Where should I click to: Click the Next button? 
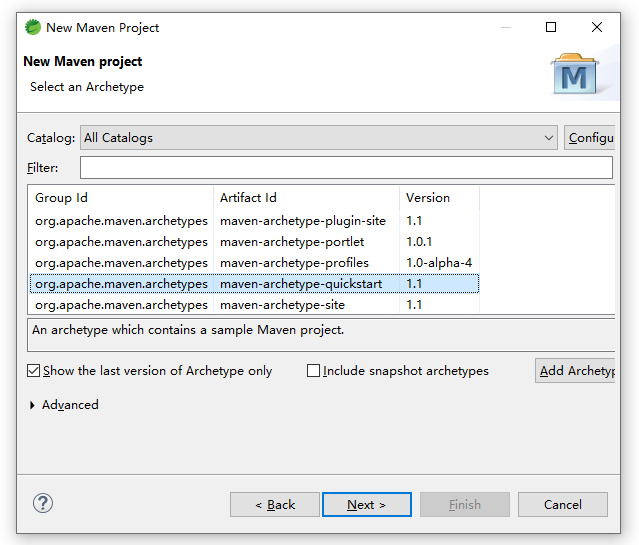(x=367, y=505)
